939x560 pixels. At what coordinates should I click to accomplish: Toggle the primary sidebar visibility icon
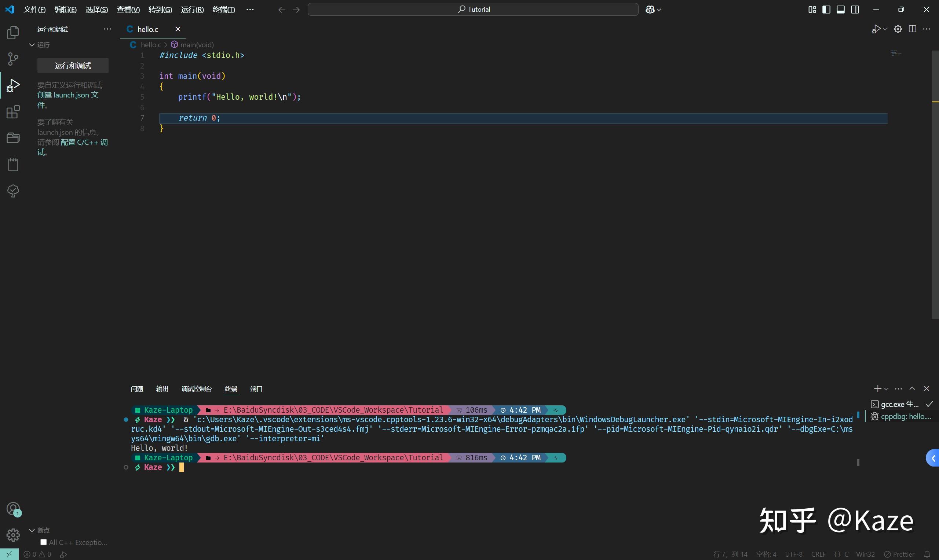coord(826,9)
